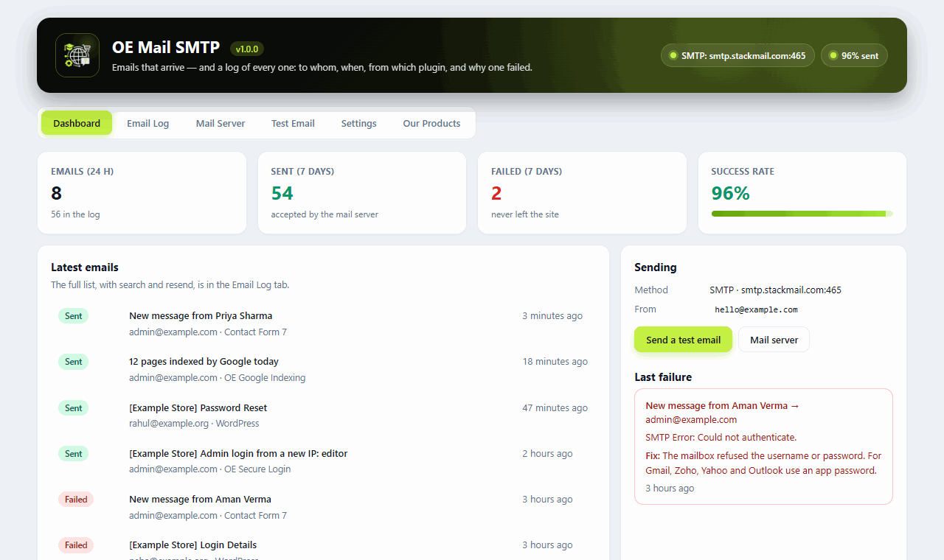Click the 'SMTP Error: Could not authenticate.' message
This screenshot has height=560, width=944.
pos(721,438)
